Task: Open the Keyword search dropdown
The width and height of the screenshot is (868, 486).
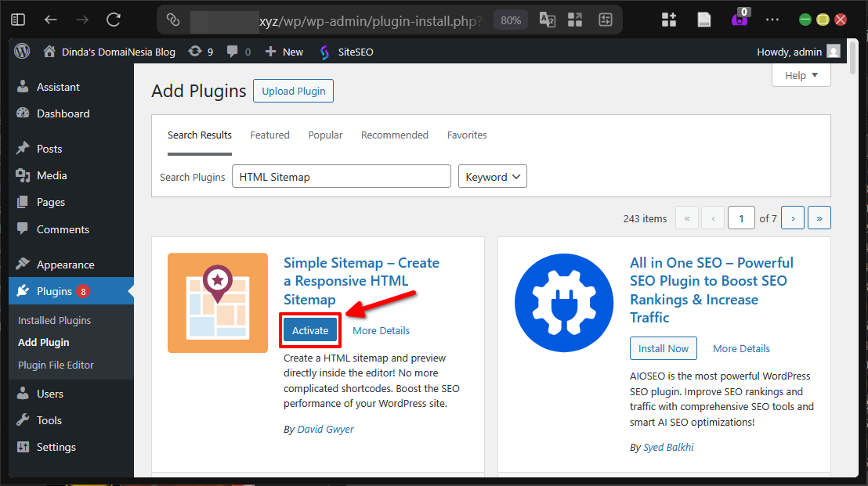Action: (492, 176)
